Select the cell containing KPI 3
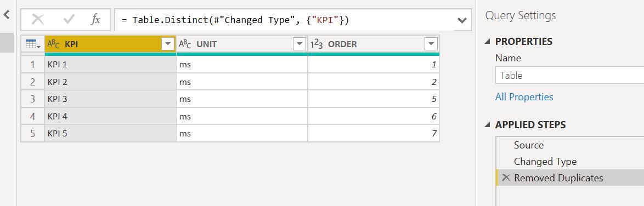Image resolution: width=644 pixels, height=206 pixels. coord(110,99)
